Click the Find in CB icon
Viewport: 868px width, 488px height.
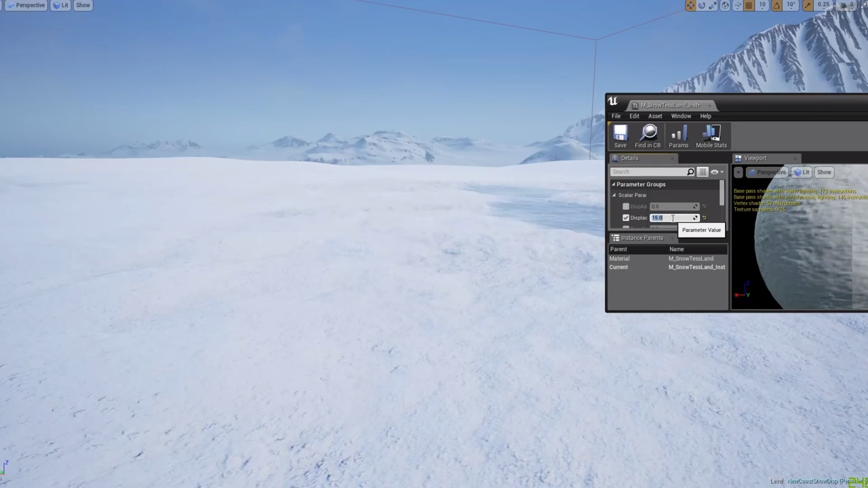point(648,135)
